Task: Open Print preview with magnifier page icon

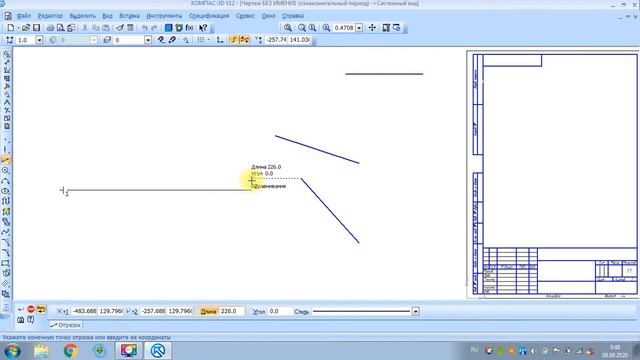Action: [60, 28]
